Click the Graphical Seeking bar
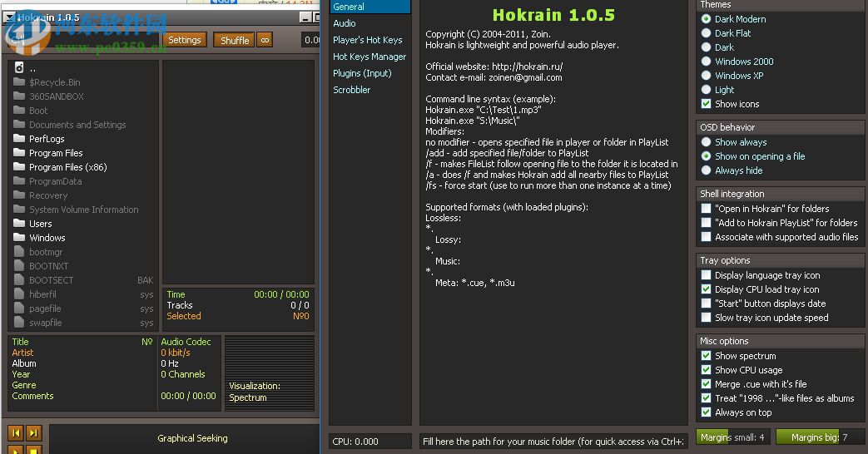This screenshot has height=454, width=868. point(186,439)
